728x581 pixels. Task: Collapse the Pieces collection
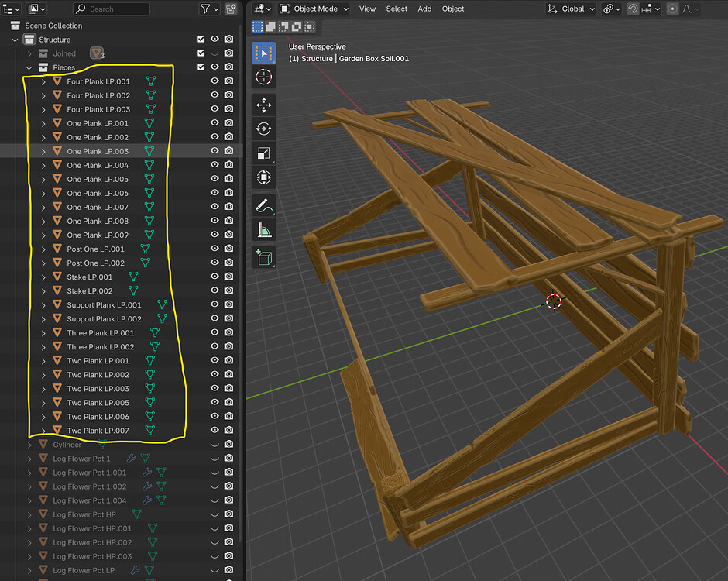coord(29,68)
